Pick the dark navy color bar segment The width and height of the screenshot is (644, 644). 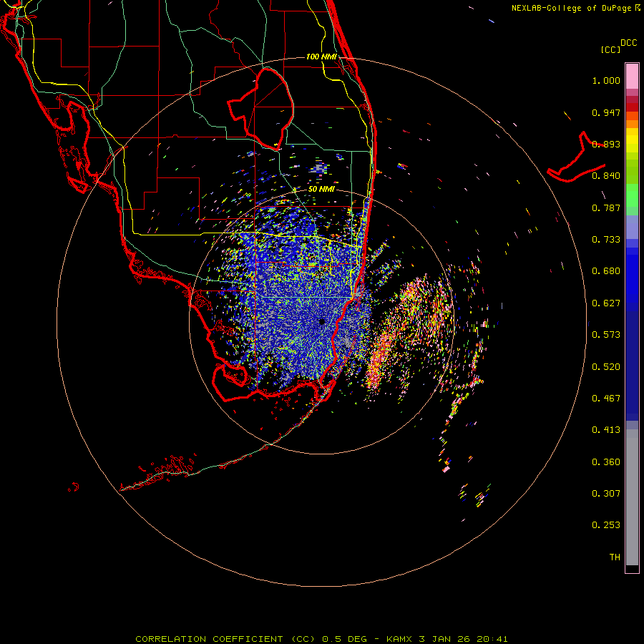point(632,362)
